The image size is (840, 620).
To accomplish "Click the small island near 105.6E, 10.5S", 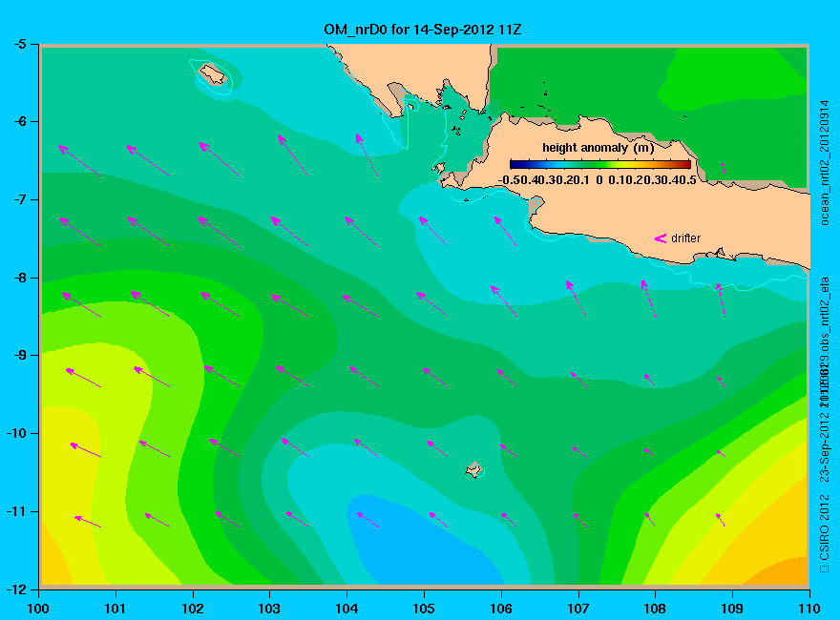I will [473, 469].
